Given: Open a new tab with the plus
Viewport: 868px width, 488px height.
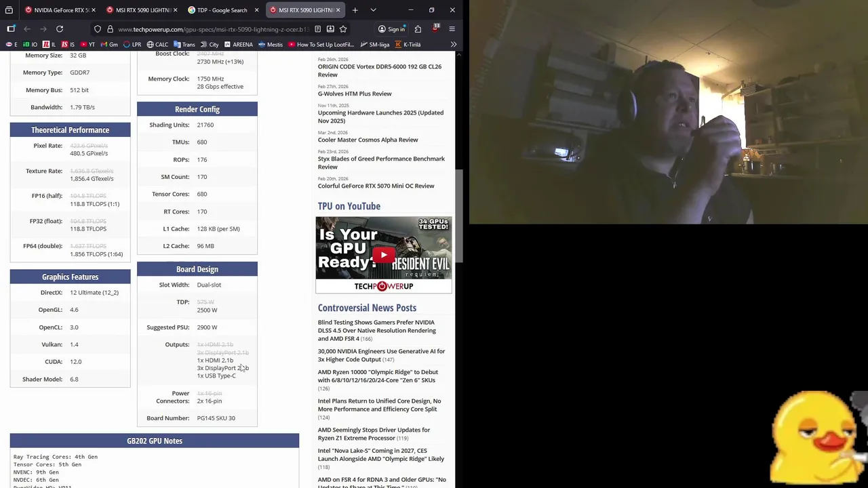Looking at the screenshot, I should 355,10.
